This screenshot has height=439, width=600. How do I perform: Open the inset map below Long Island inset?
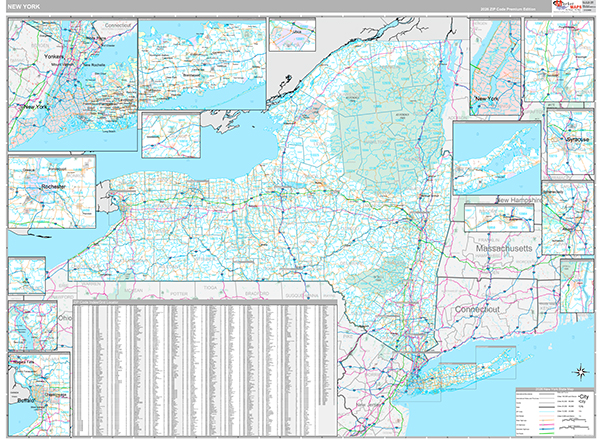pyautogui.click(x=171, y=135)
